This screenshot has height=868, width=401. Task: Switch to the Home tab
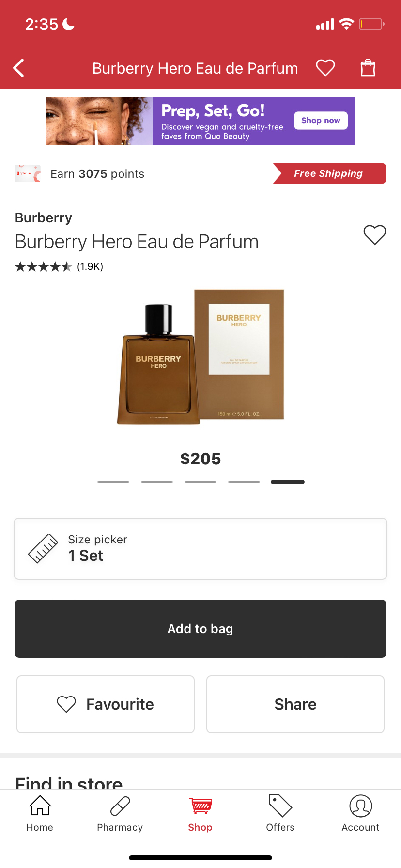[40, 814]
